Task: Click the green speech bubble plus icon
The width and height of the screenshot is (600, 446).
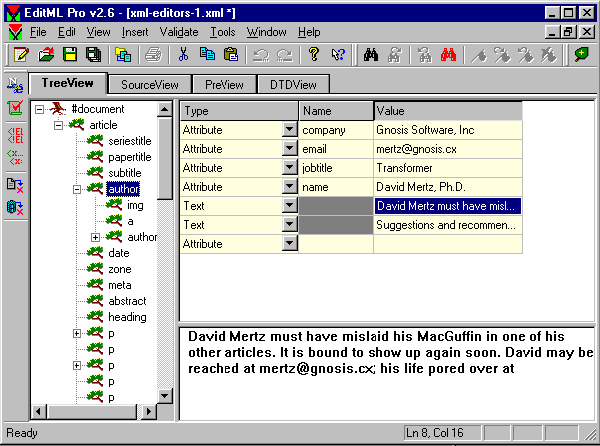Action: click(x=581, y=54)
